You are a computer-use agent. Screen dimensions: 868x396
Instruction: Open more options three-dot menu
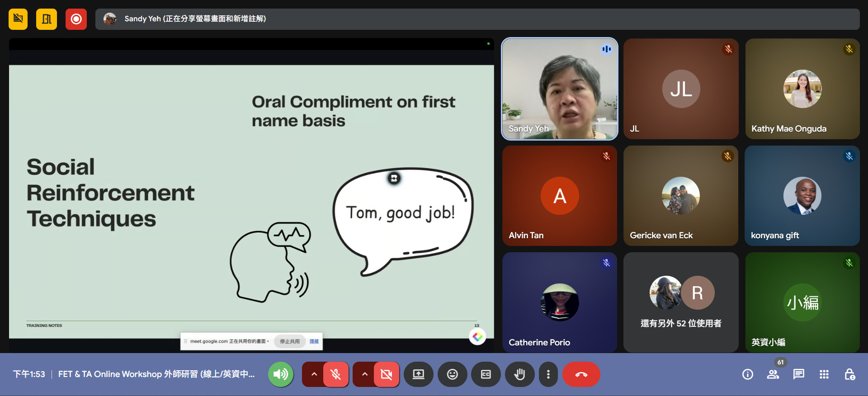coord(548,374)
